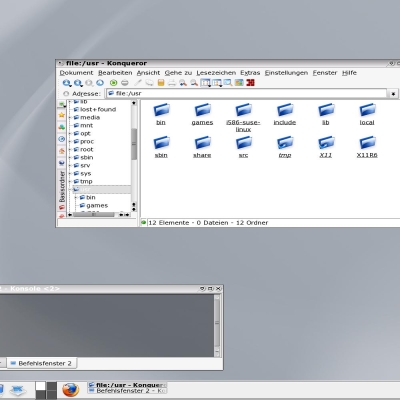Select the Befehlsfenster 2 tab in Konsole
Viewport: 400px width, 400px height.
tap(42, 363)
